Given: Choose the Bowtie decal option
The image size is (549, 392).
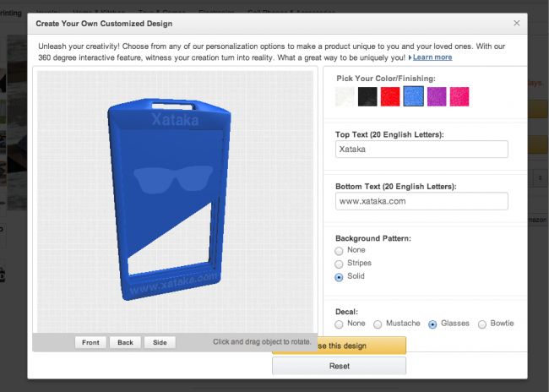Looking at the screenshot, I should coord(482,324).
